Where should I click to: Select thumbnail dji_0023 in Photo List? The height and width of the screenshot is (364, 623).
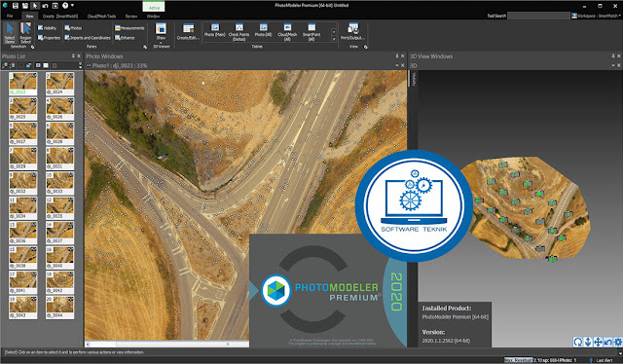point(23,84)
